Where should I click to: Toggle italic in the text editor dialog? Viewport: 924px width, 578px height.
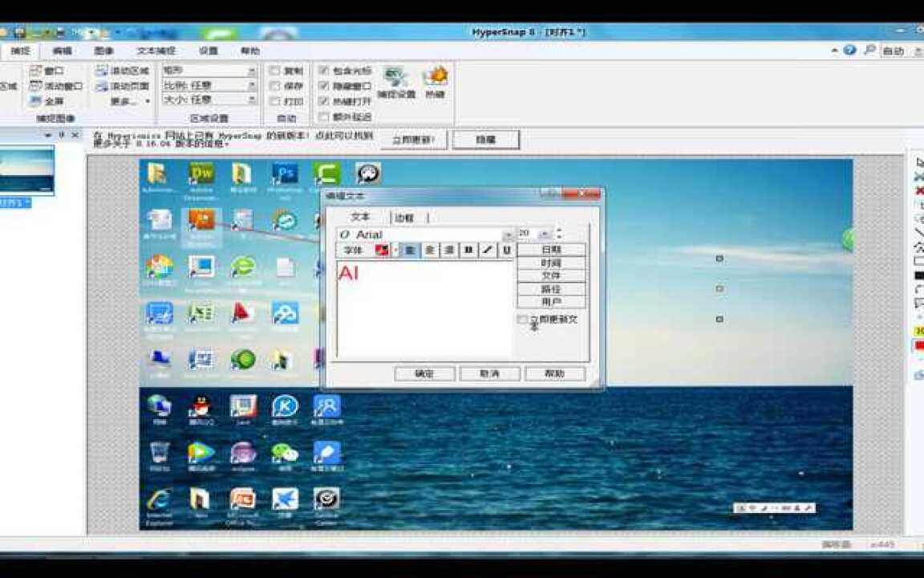tap(488, 250)
